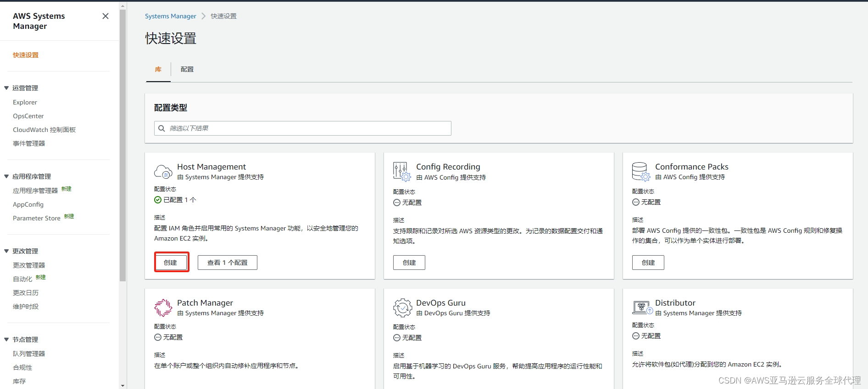Collapse the 节点管理 section

(6, 340)
